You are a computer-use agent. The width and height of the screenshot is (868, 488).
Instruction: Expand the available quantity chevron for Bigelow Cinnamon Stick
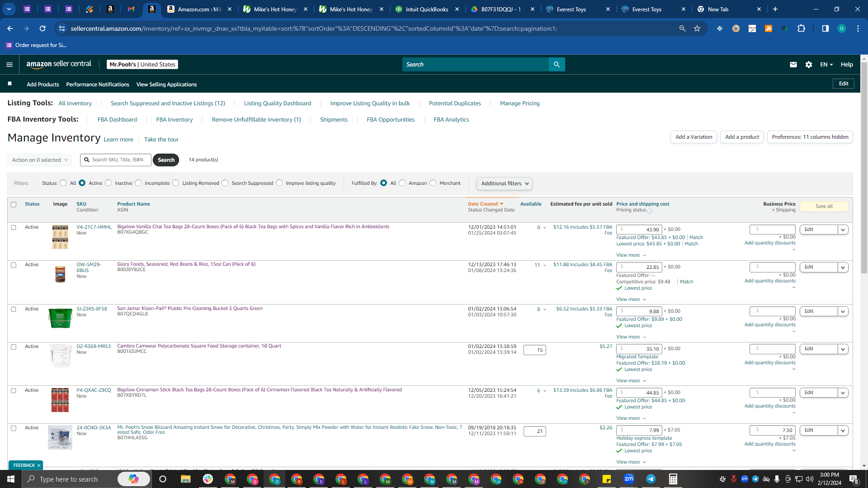(544, 391)
